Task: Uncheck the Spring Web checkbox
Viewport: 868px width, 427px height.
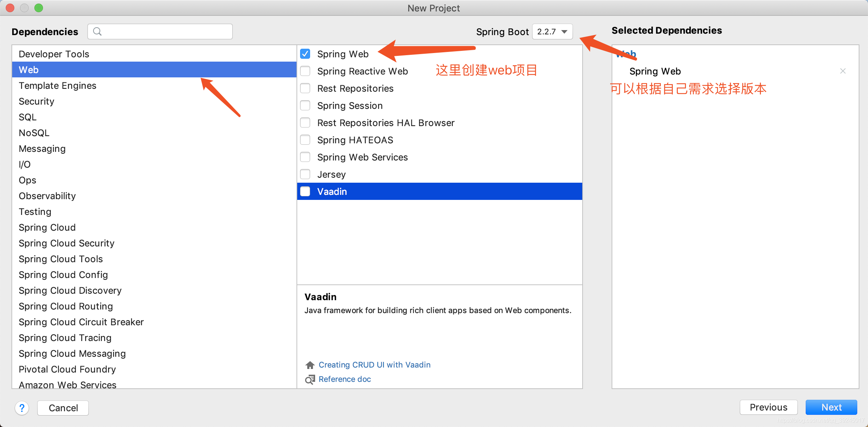Action: 305,54
